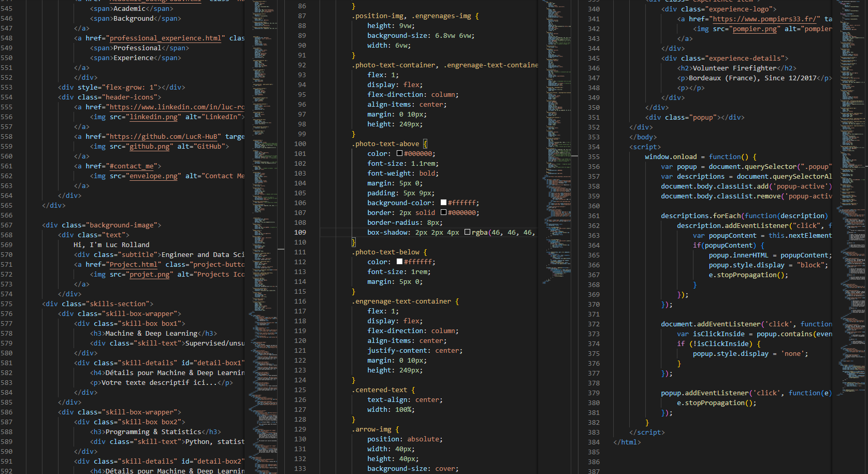Open the Project.html href link

coord(133,265)
